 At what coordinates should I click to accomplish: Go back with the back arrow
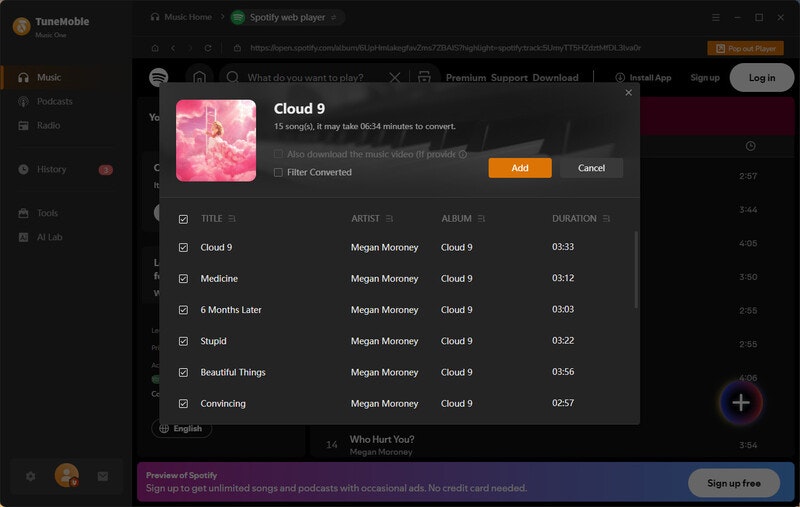pos(173,48)
